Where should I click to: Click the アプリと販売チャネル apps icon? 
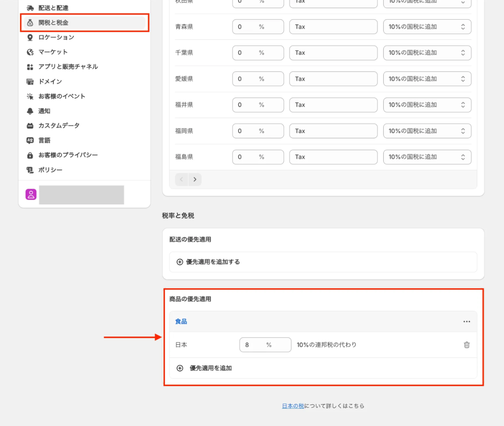pos(30,67)
